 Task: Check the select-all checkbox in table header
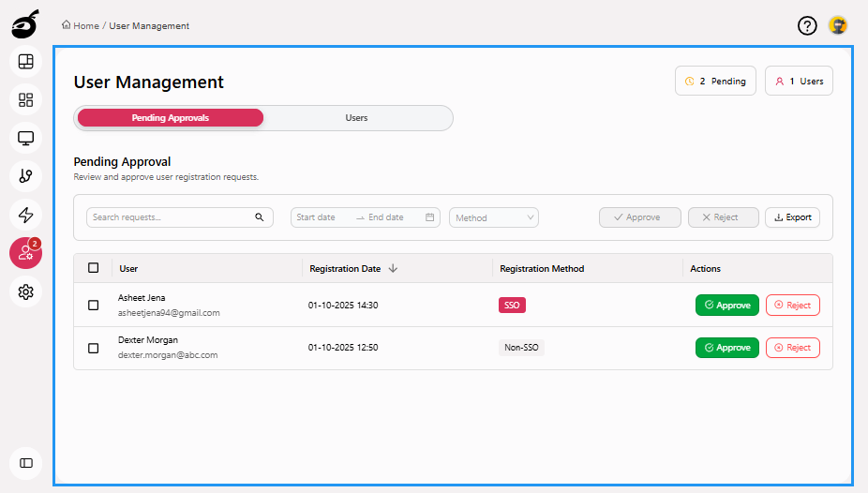[x=93, y=268]
